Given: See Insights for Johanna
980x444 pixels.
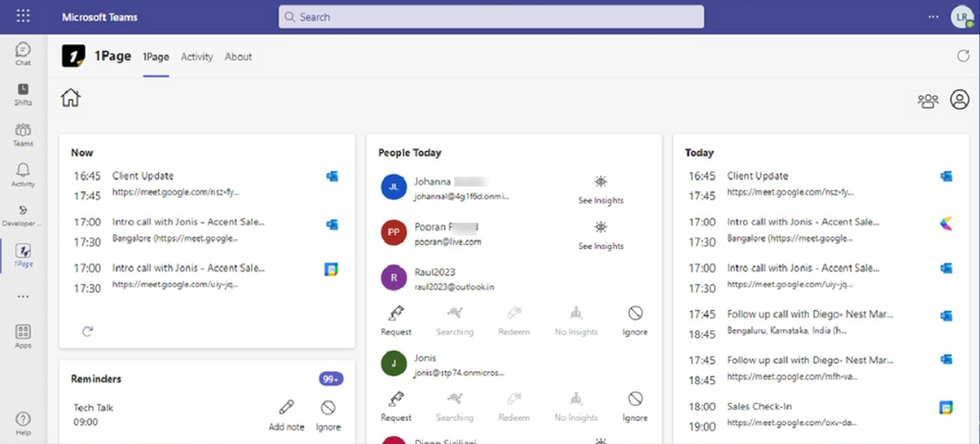Looking at the screenshot, I should pyautogui.click(x=600, y=189).
